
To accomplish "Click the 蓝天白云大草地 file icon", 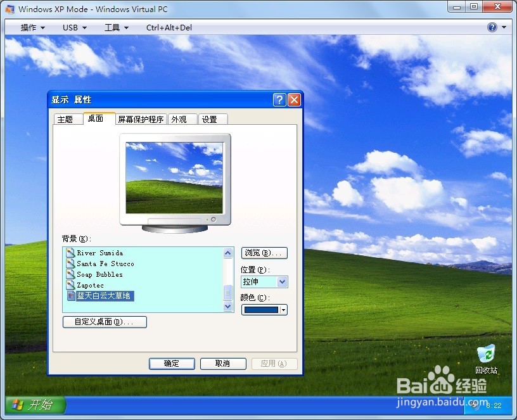I will tap(71, 296).
